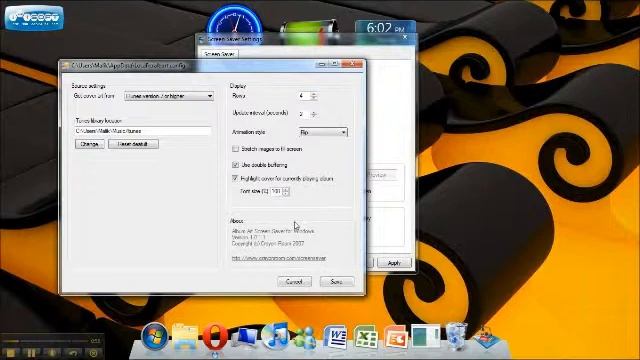
Task: Launch Microsoft Word from the dock
Action: [x=335, y=337]
